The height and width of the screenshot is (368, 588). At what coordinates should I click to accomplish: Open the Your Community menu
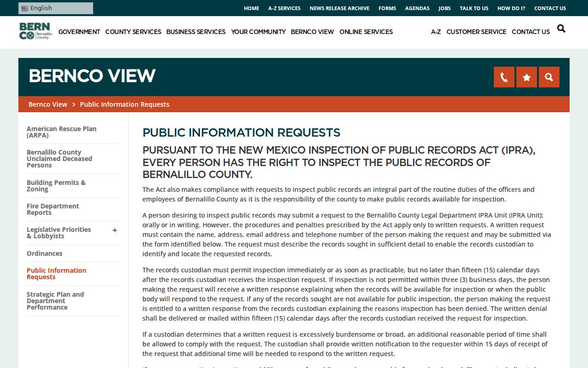(258, 32)
